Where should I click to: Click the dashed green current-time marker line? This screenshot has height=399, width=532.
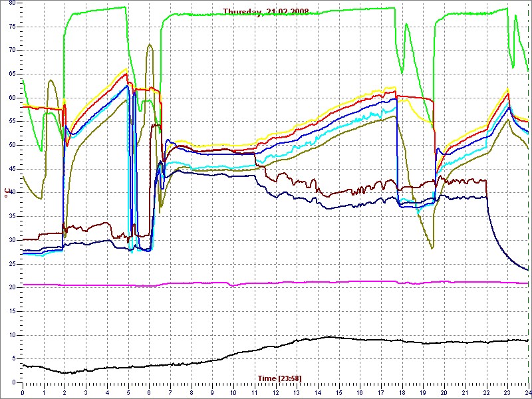click(529, 199)
